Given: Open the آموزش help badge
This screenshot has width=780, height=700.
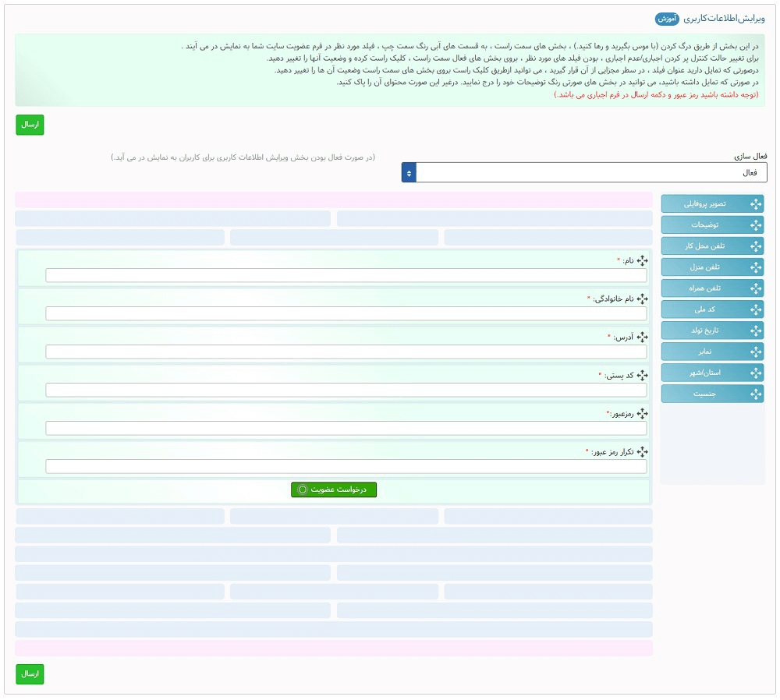Looking at the screenshot, I should [x=667, y=18].
